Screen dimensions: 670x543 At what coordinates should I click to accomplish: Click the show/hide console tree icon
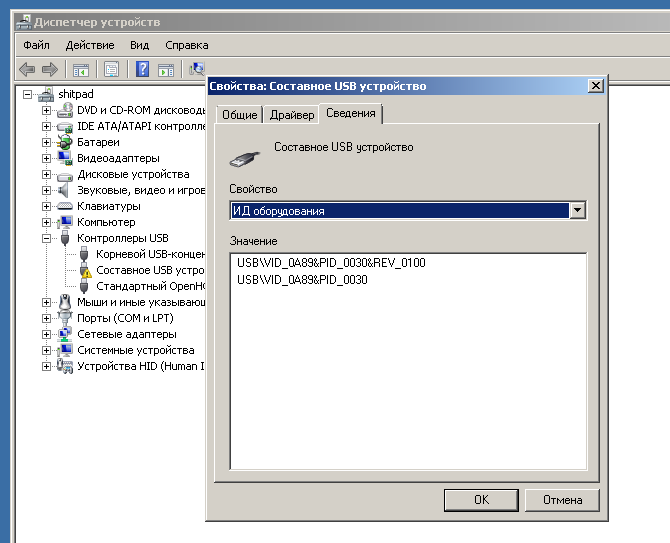pyautogui.click(x=81, y=69)
